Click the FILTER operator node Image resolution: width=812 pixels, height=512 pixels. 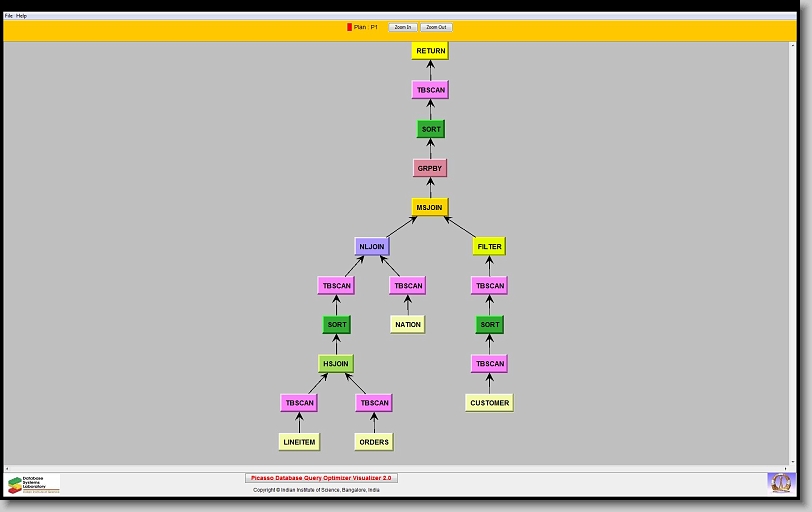pos(489,246)
